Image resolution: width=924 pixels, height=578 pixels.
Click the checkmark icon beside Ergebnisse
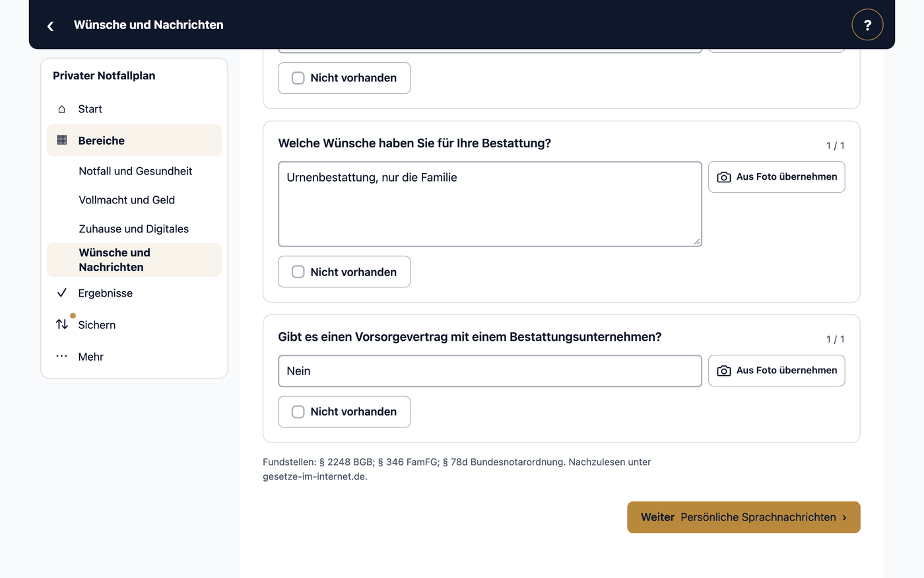coord(62,293)
